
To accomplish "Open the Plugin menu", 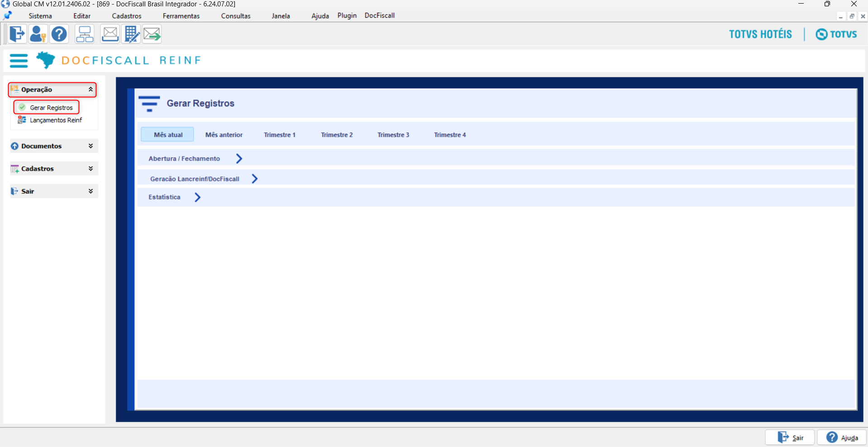I will (x=347, y=15).
